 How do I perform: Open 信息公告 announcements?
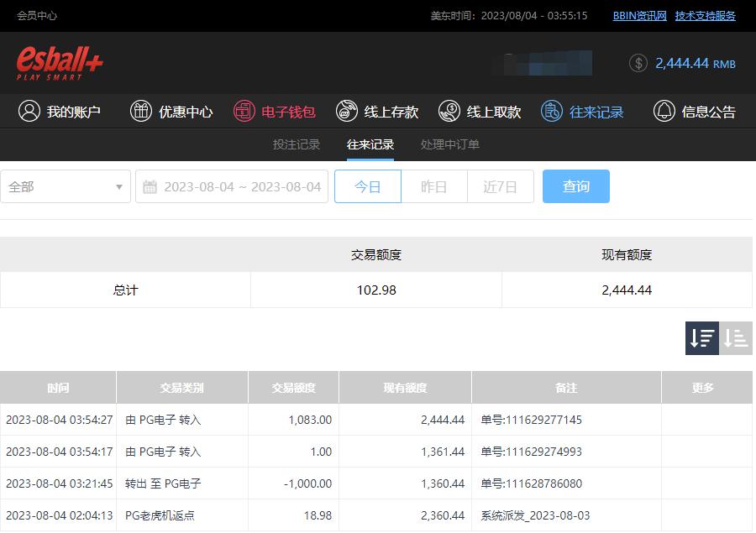point(695,112)
